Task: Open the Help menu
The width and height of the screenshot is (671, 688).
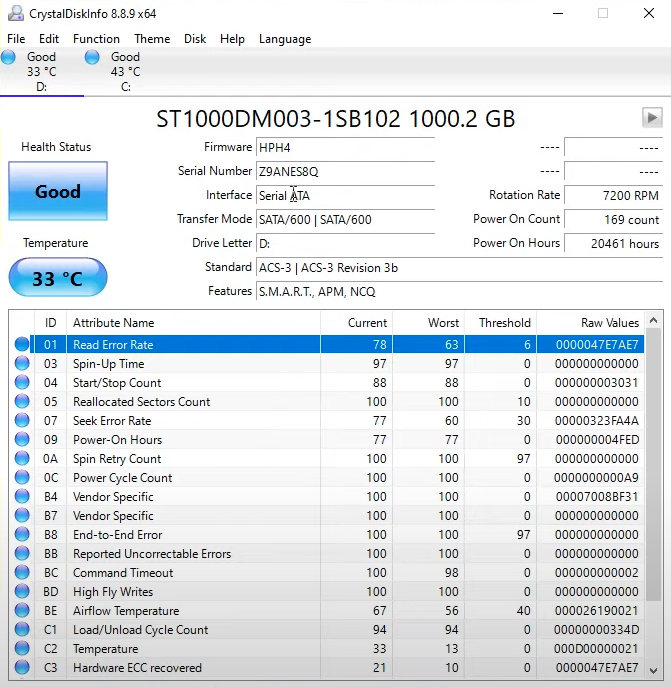Action: pos(232,39)
